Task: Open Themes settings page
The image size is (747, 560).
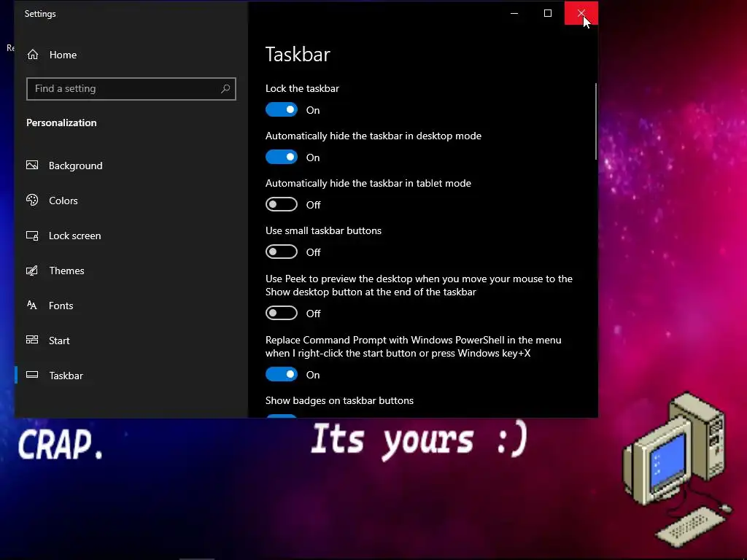Action: point(131,271)
